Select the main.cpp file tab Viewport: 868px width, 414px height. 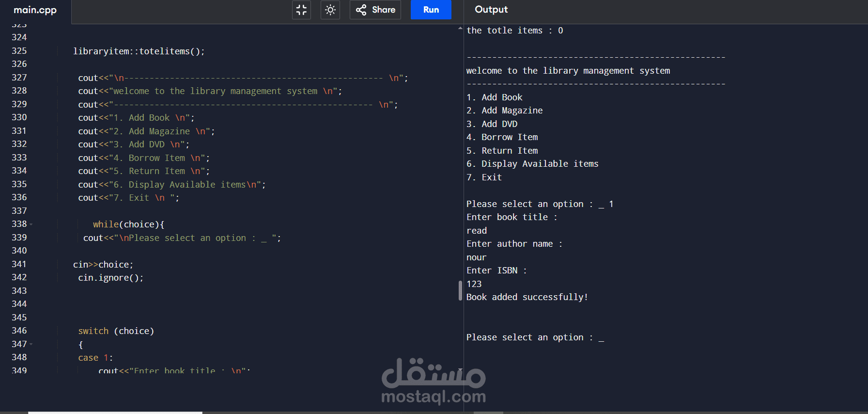click(x=35, y=10)
